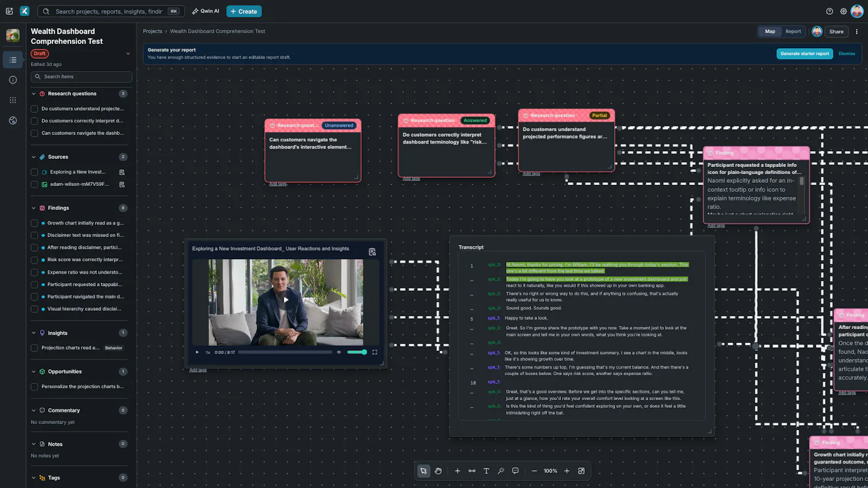Click the Search items field

point(81,77)
